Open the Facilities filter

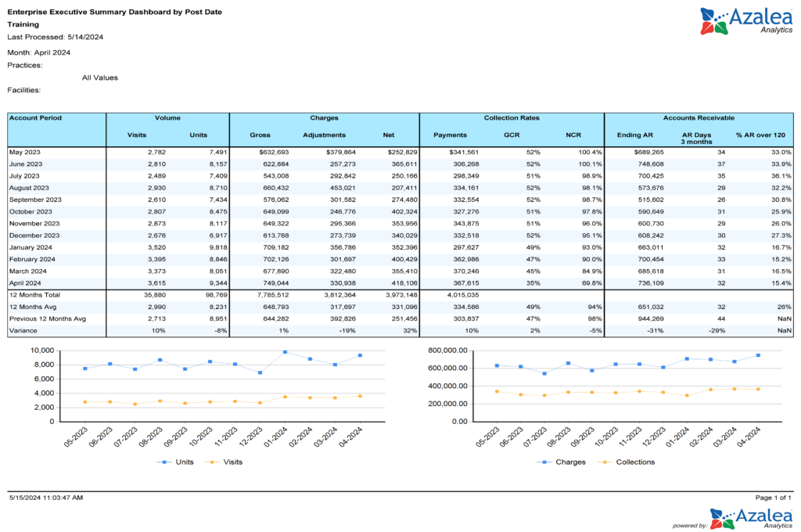pyautogui.click(x=26, y=90)
